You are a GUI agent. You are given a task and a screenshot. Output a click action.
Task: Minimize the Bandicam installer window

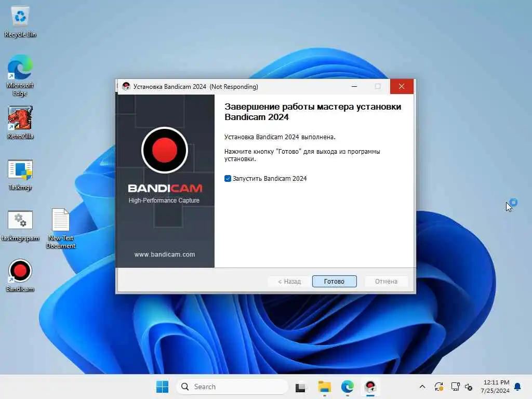354,87
